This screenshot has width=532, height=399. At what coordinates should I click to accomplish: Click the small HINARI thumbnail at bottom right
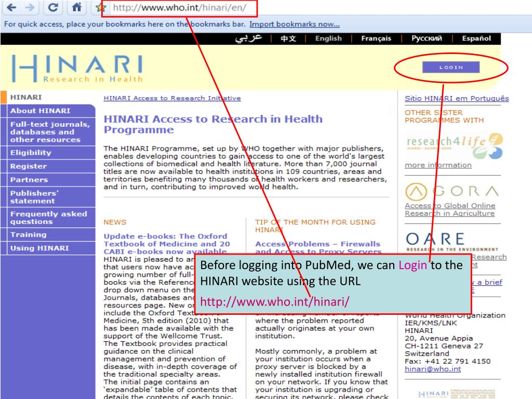coord(457,394)
